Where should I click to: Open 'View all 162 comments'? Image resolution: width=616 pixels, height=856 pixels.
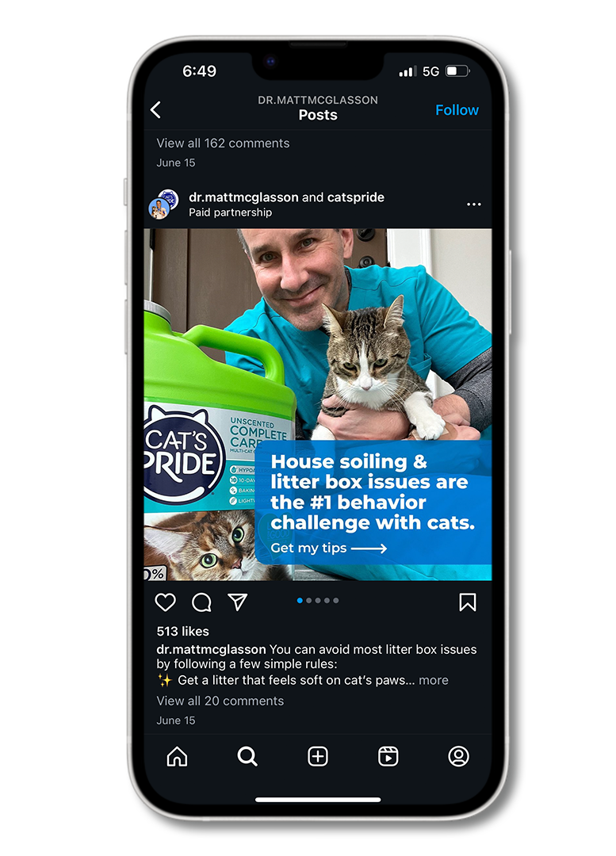[x=223, y=143]
